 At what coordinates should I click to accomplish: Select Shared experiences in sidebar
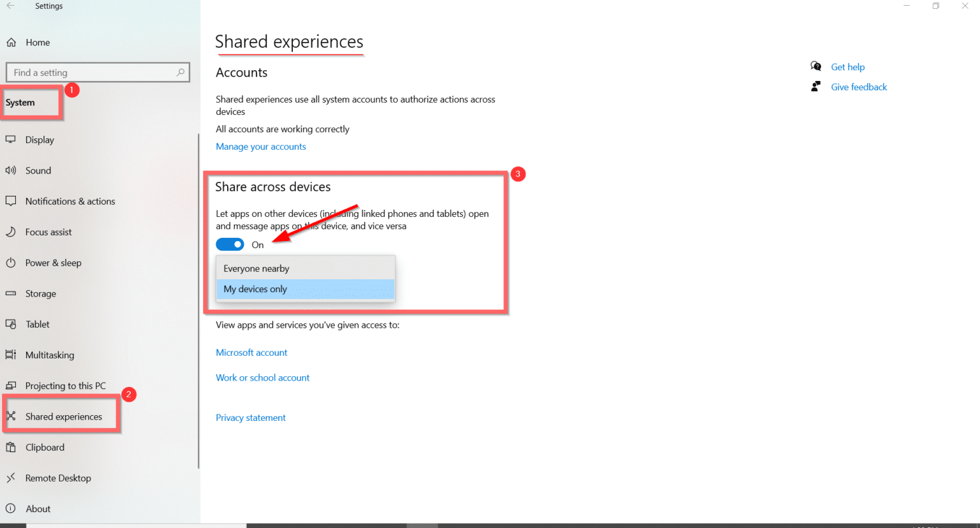point(64,416)
